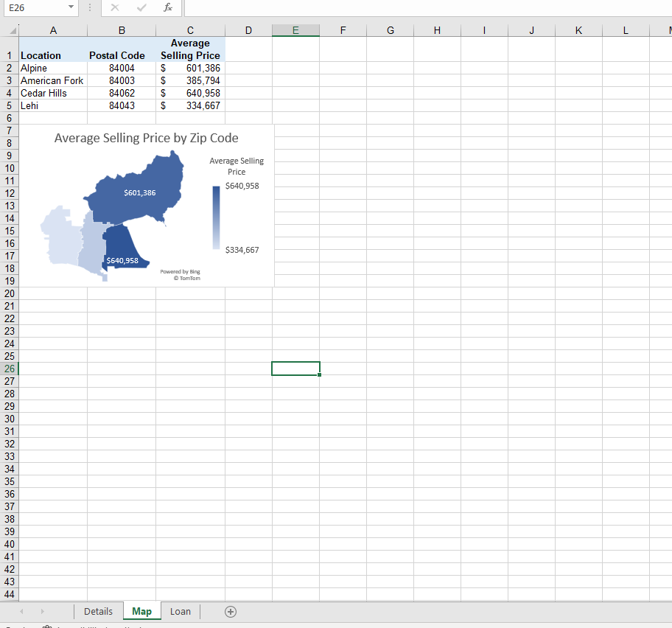Image resolution: width=672 pixels, height=628 pixels.
Task: Select the American Fork cell
Action: tap(53, 80)
